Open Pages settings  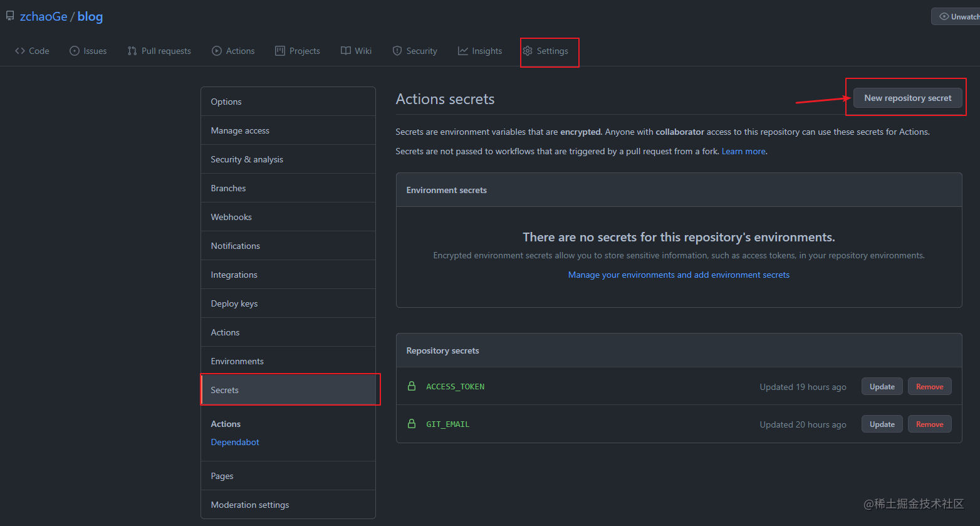coord(288,476)
